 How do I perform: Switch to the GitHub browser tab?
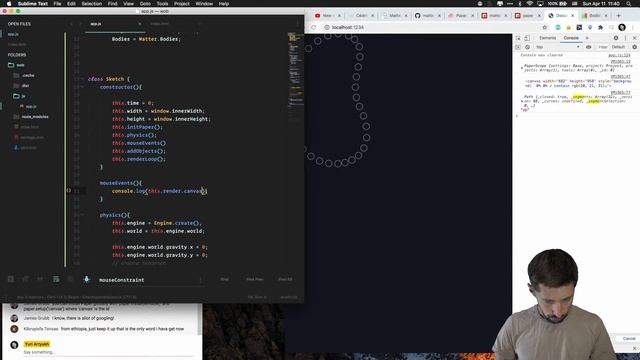coord(428,16)
